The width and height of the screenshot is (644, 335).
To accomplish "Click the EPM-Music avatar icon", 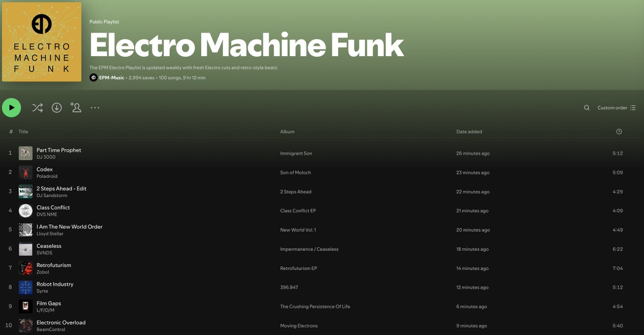I will pyautogui.click(x=93, y=78).
